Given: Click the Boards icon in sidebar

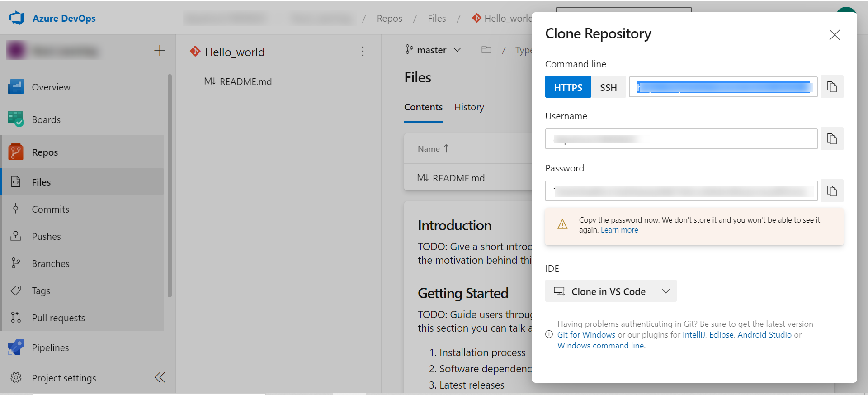Looking at the screenshot, I should (16, 119).
